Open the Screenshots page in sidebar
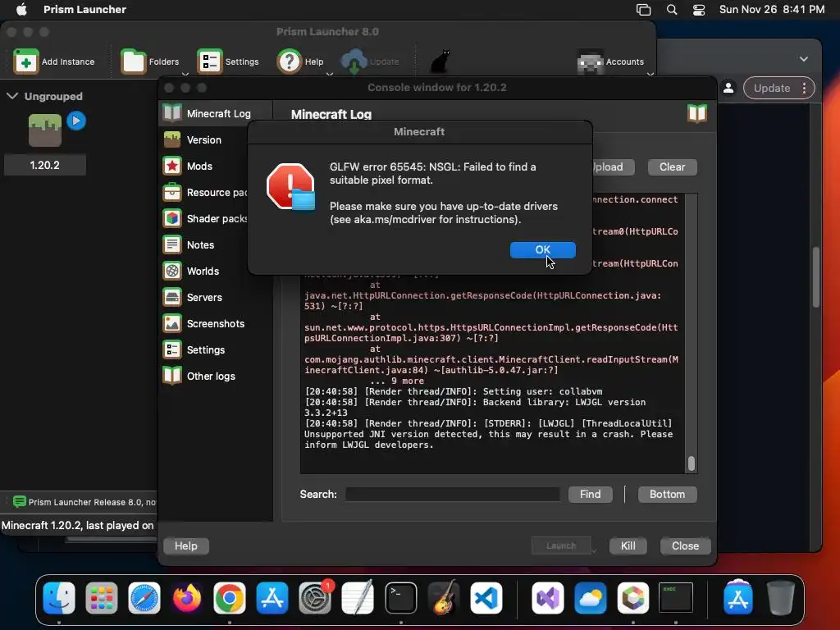840x630 pixels. (216, 323)
